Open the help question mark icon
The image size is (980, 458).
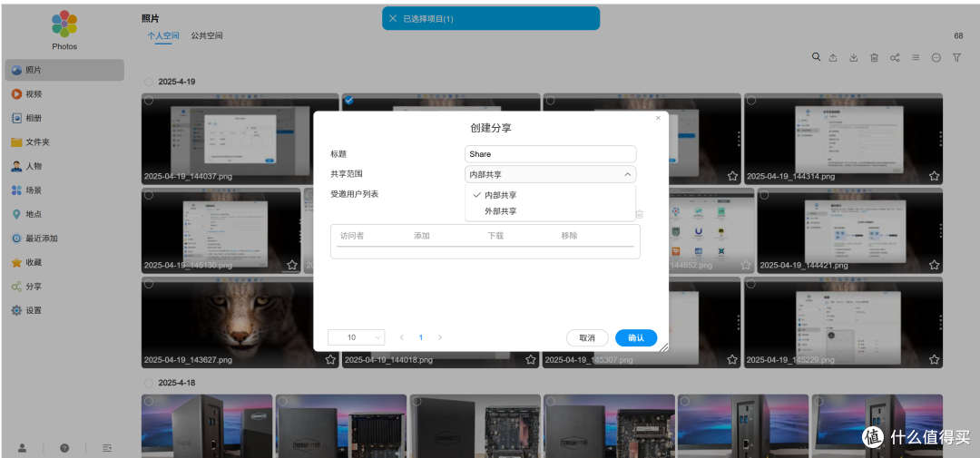(64, 448)
